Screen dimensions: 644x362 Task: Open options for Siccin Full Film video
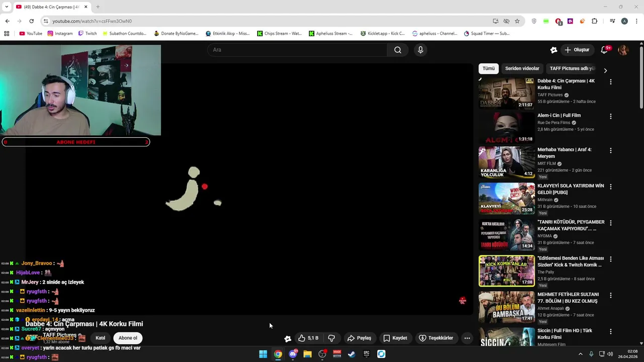pyautogui.click(x=611, y=331)
